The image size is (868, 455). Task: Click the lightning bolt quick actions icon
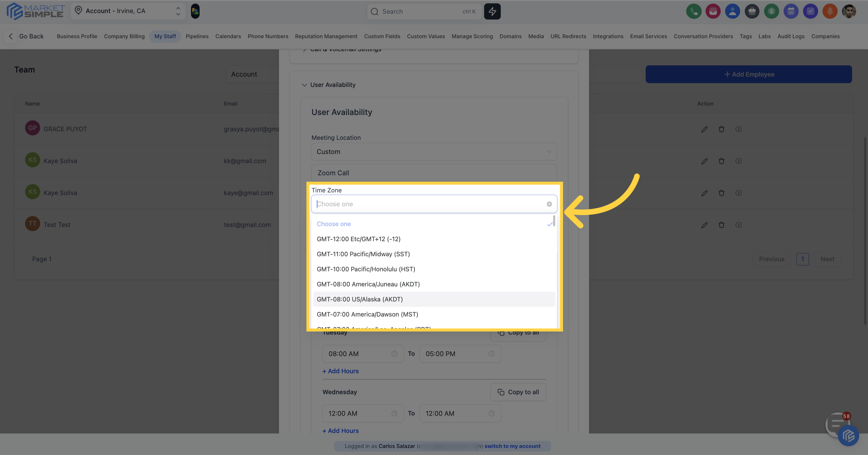click(x=492, y=12)
